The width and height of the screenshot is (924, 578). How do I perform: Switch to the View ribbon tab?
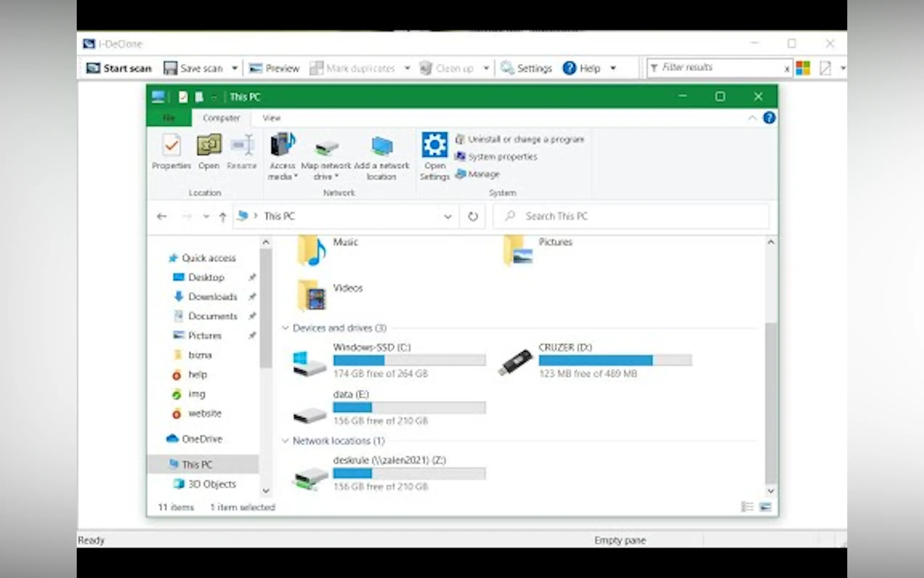click(x=271, y=118)
